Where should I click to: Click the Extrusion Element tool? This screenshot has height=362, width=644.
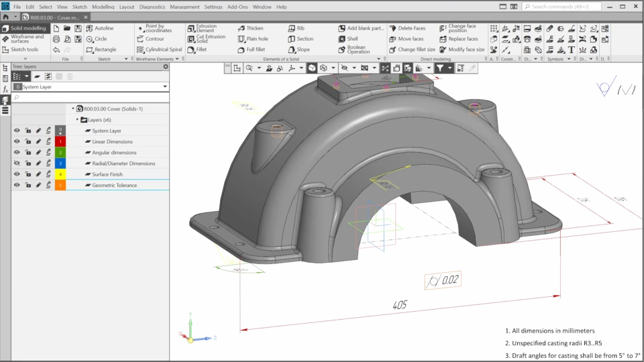(x=201, y=28)
